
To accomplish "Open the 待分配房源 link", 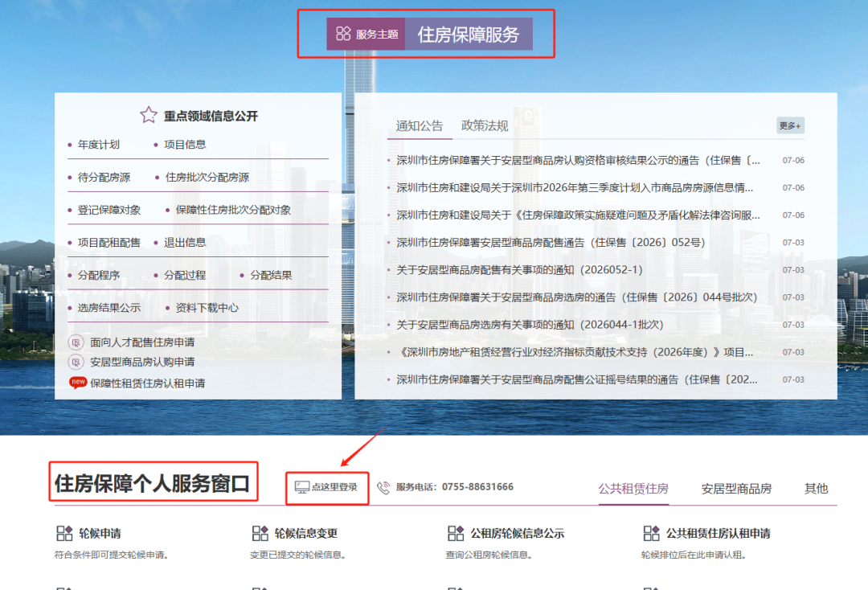I will [104, 177].
